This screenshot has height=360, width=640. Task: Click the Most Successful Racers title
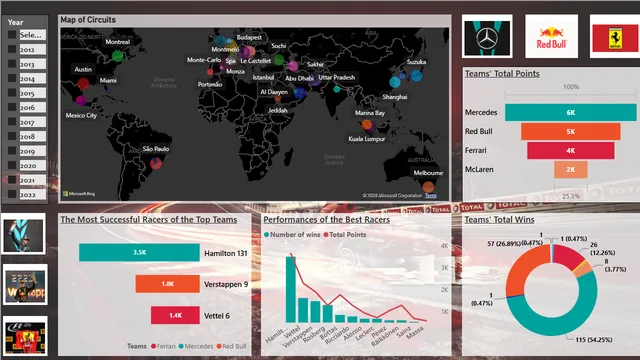point(149,220)
